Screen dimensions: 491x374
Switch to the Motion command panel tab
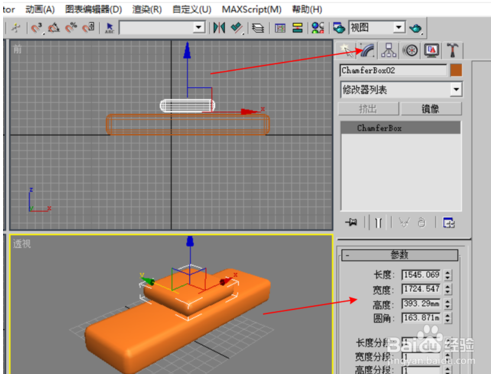coord(410,51)
